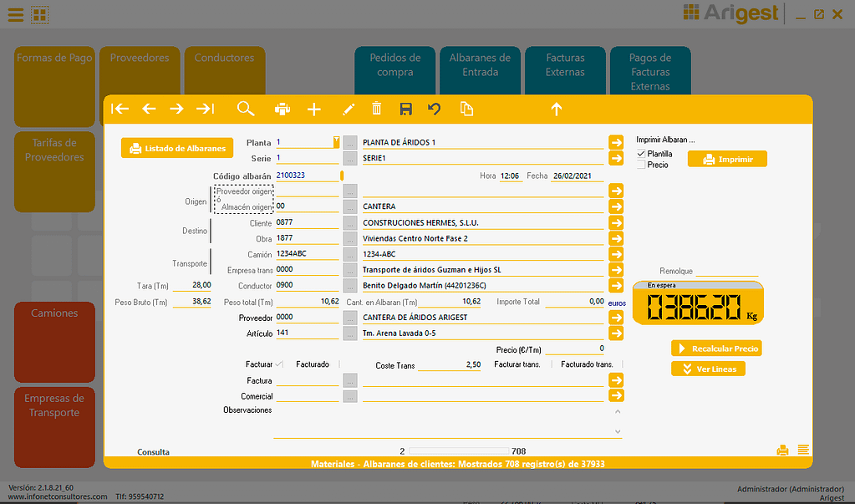Open Cliente lookup ellipsis button
This screenshot has width=855, height=504.
pos(350,222)
